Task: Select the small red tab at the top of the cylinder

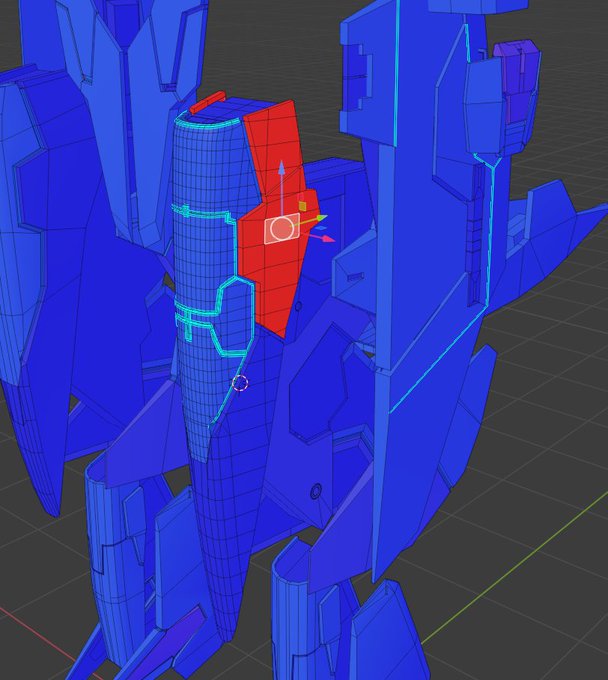Action: 207,102
